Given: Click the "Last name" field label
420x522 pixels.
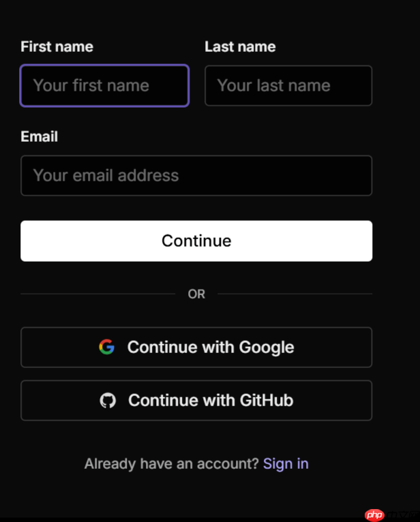Looking at the screenshot, I should 240,47.
